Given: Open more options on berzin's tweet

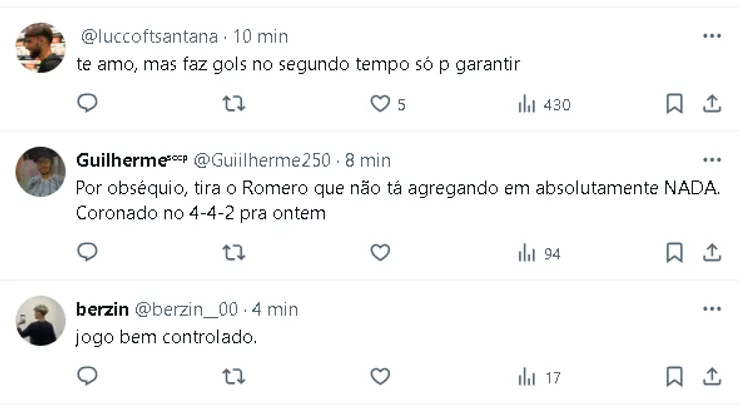Looking at the screenshot, I should click(711, 309).
